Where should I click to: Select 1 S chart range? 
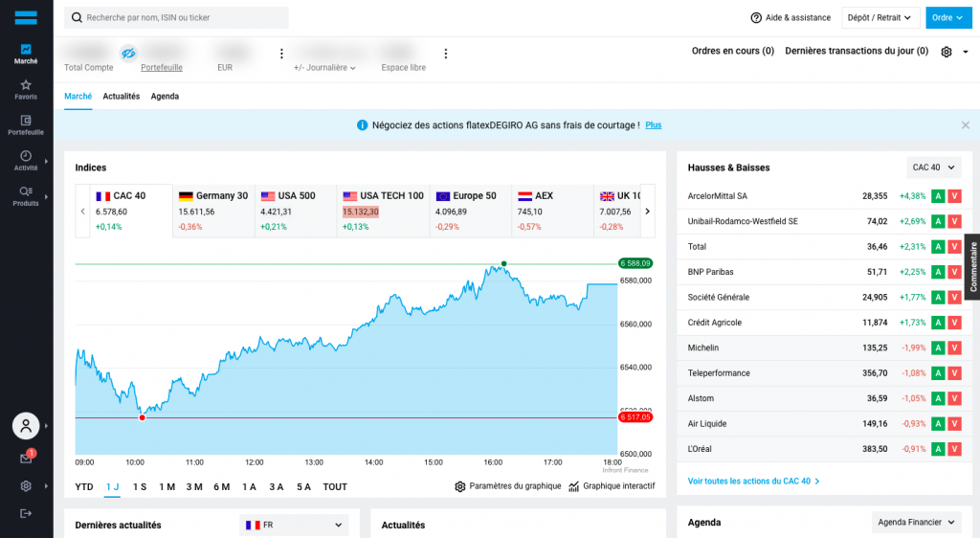point(140,486)
